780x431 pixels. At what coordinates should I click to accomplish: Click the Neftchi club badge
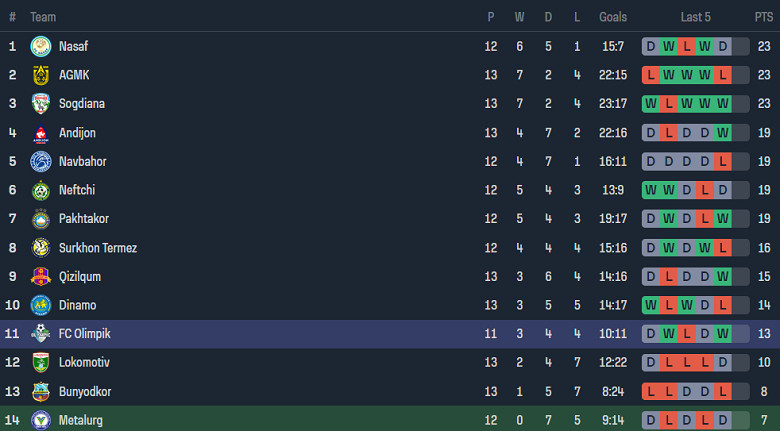[x=41, y=190]
